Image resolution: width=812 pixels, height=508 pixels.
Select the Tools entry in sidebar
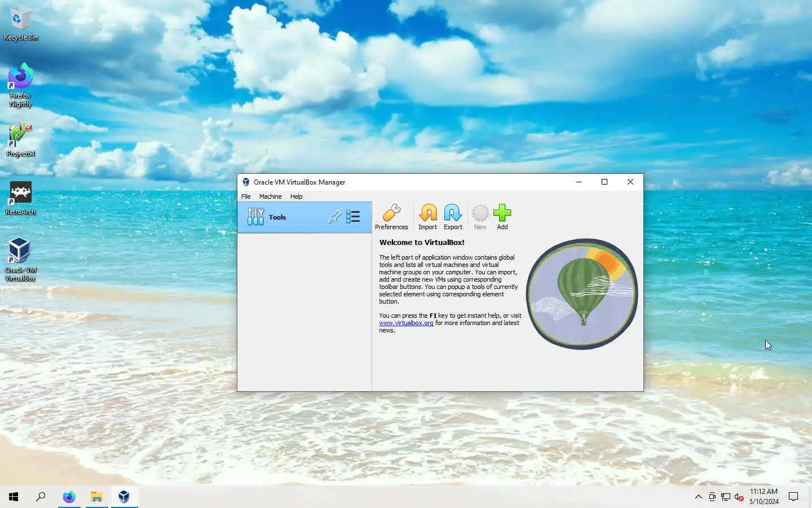point(304,217)
